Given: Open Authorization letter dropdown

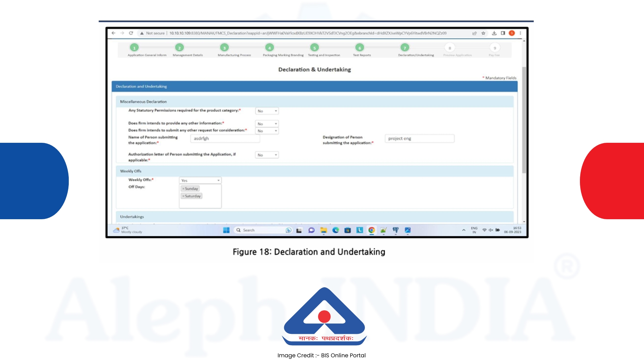Looking at the screenshot, I should (267, 155).
